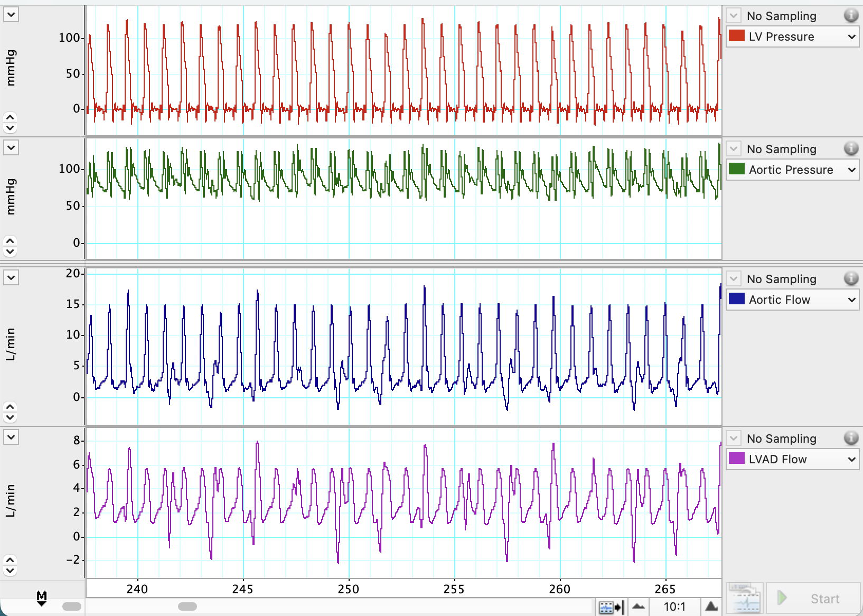
Task: Decrease Aortic Pressure amplitude scale with down arrow
Action: coord(11,251)
